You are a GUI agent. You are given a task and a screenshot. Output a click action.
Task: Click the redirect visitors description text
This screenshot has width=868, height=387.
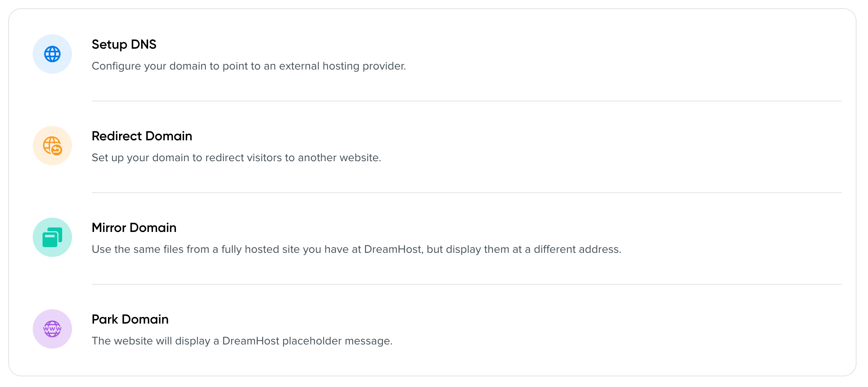[236, 157]
